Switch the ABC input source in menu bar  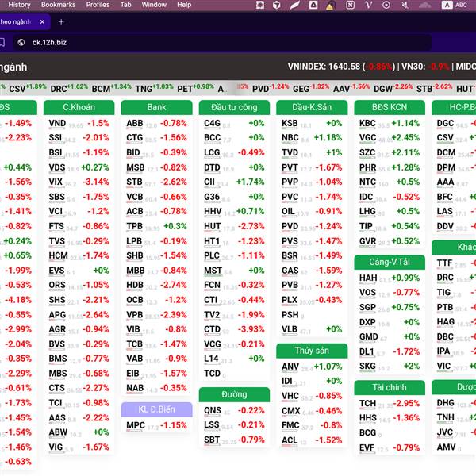(455, 5)
